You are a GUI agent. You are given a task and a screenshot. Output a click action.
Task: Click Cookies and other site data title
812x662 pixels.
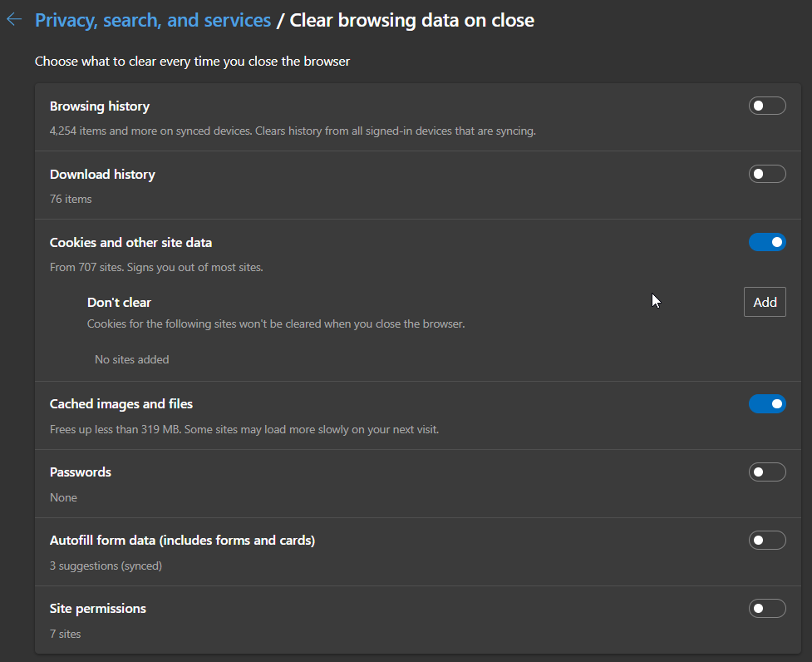130,242
